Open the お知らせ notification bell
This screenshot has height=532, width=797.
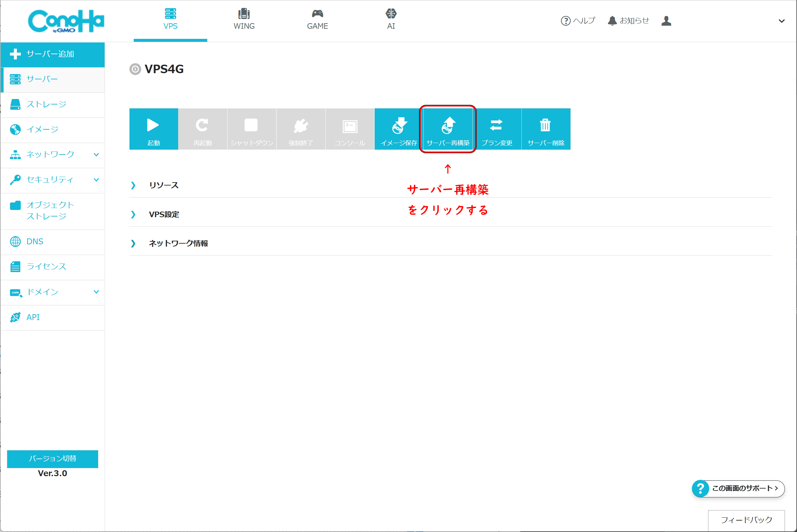point(628,21)
